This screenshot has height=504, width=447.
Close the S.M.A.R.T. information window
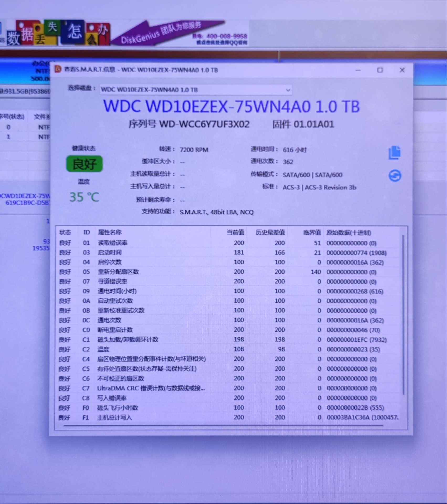402,70
